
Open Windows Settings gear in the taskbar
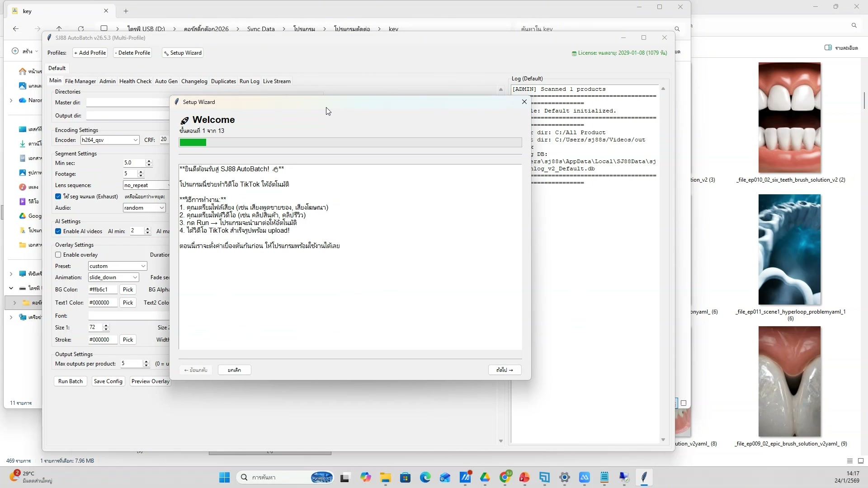tap(564, 477)
